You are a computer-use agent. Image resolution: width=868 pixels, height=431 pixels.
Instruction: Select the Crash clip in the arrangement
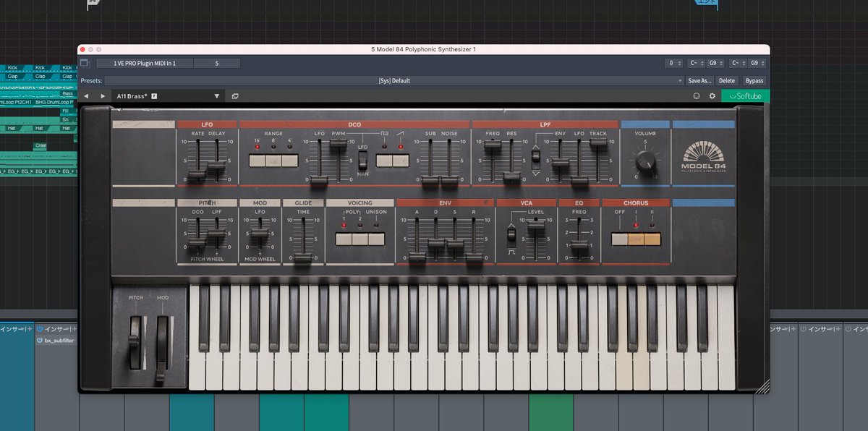(x=41, y=145)
